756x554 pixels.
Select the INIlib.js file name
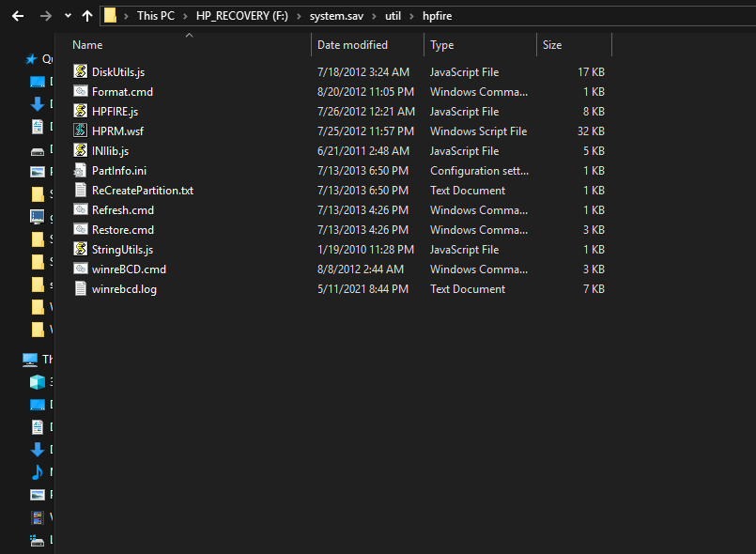point(111,151)
